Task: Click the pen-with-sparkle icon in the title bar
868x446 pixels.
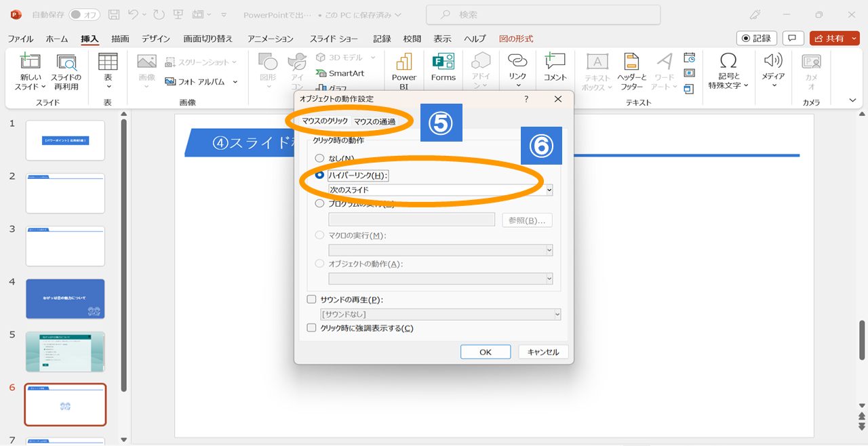Action: (755, 15)
